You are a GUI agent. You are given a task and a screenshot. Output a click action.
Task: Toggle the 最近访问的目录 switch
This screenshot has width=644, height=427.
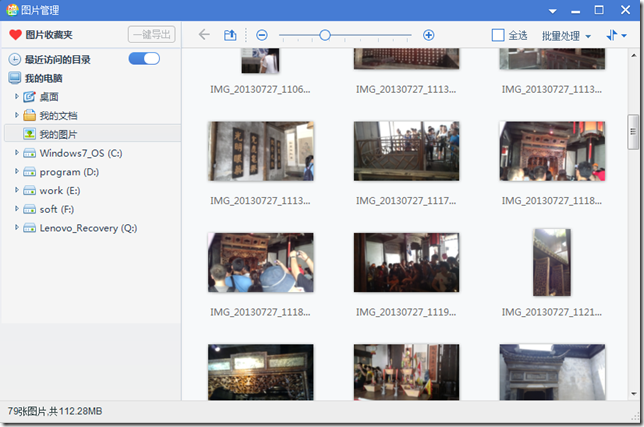[x=144, y=59]
